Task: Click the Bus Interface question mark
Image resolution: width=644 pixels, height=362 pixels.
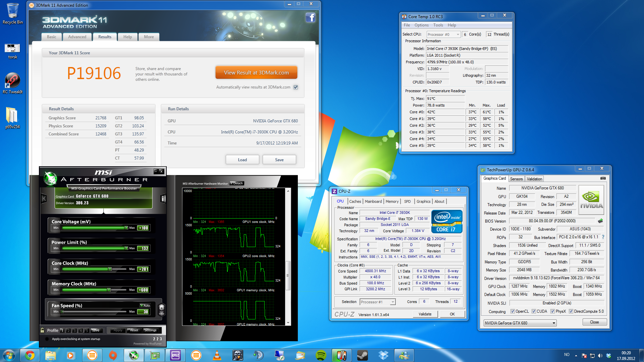Action: tap(603, 237)
